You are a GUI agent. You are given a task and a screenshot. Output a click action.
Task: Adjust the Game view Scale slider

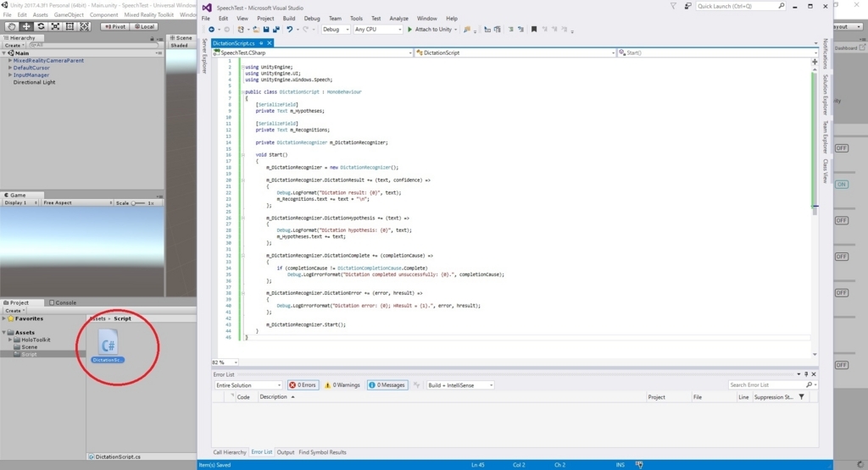136,203
